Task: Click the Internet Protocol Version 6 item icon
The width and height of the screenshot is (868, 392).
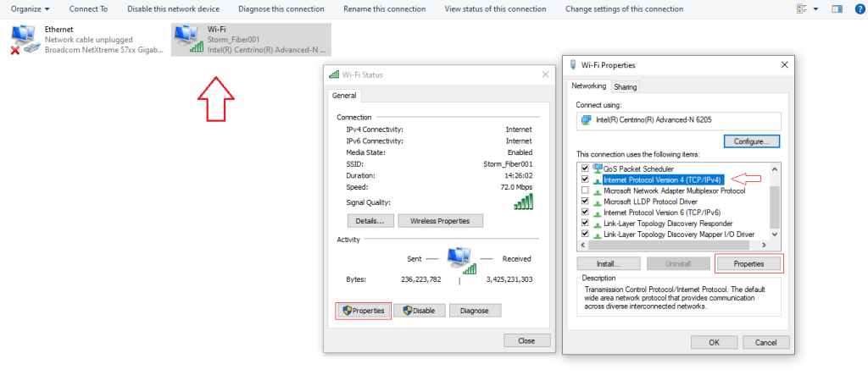Action: coord(598,213)
